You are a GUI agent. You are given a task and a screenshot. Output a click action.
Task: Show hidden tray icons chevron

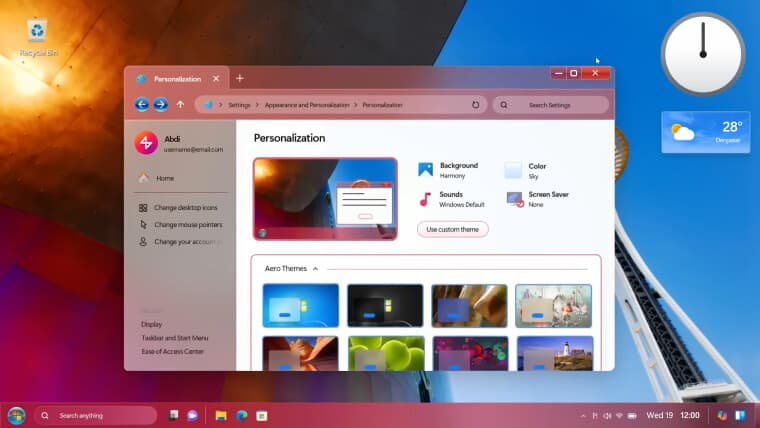point(583,416)
